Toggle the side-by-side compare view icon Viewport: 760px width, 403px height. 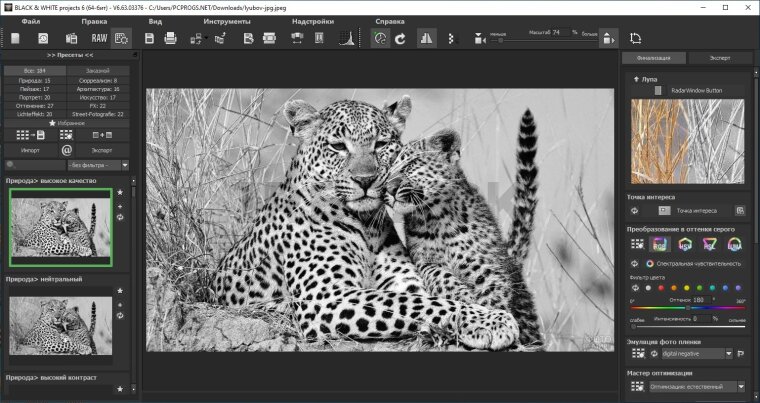(x=427, y=39)
